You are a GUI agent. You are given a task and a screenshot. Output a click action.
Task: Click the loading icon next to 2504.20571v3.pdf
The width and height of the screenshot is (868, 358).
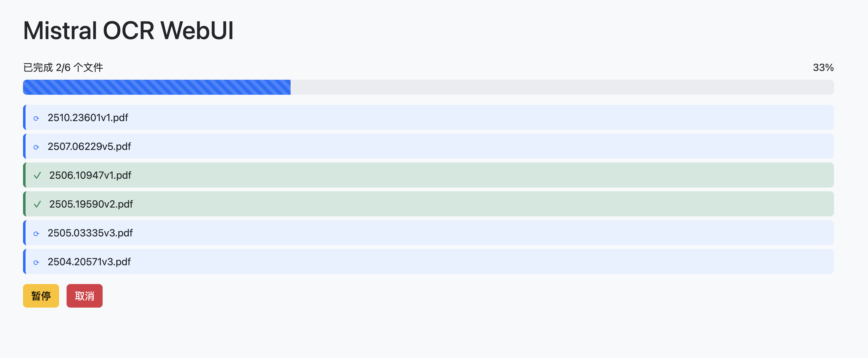point(36,262)
